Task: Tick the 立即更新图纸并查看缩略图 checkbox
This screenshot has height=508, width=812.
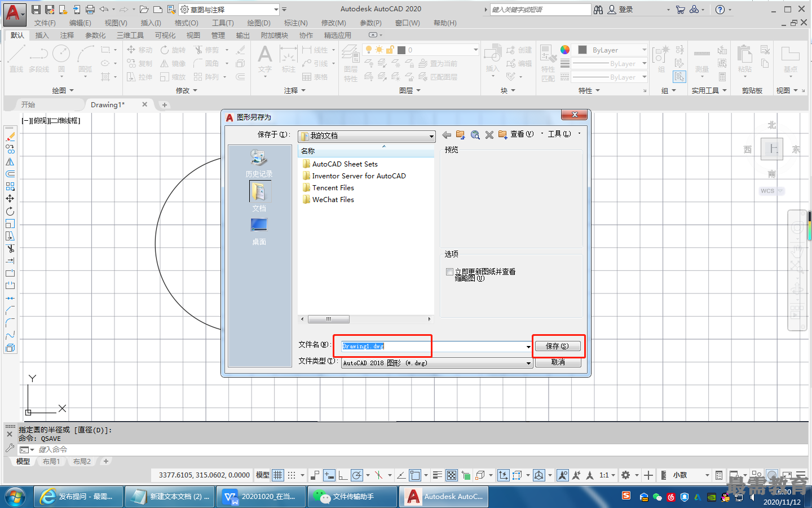Action: (x=449, y=271)
